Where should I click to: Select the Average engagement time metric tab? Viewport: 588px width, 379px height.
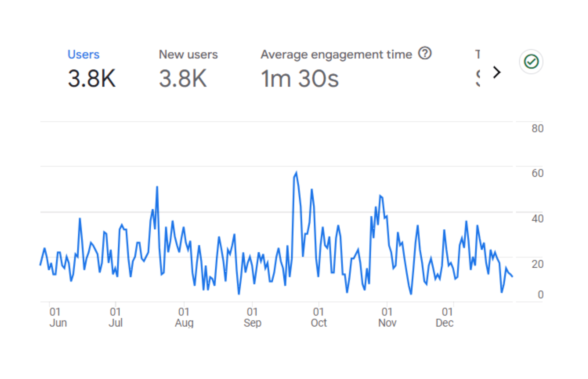pyautogui.click(x=336, y=55)
